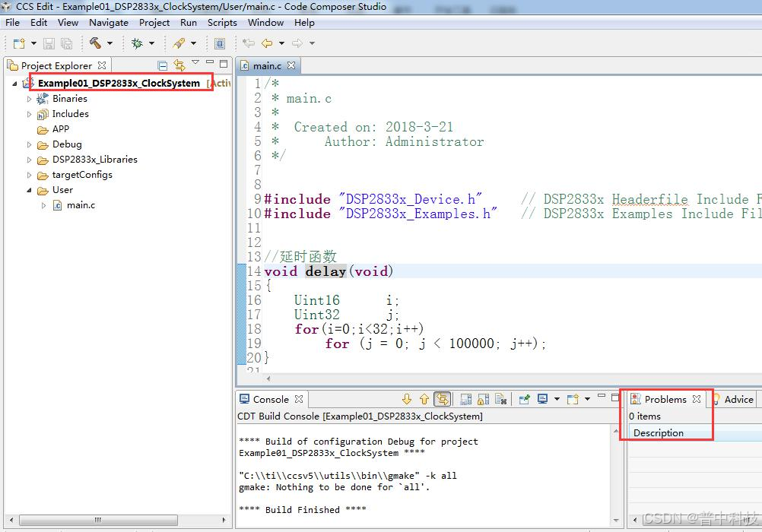Select the Project Explorer tab
The height and width of the screenshot is (532, 762).
pyautogui.click(x=56, y=65)
